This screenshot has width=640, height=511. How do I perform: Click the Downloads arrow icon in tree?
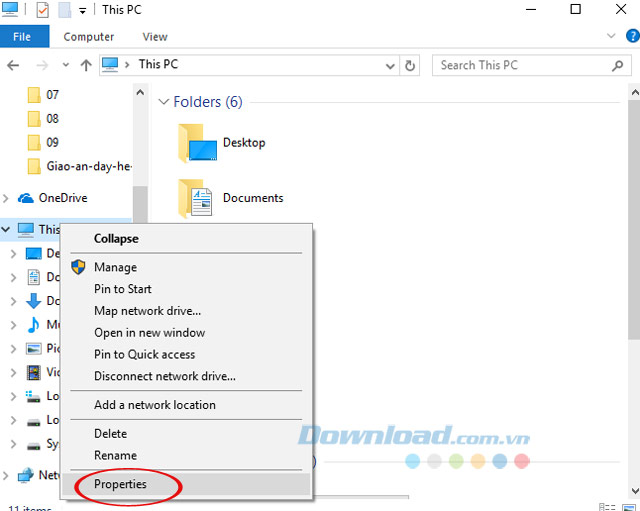[33, 301]
